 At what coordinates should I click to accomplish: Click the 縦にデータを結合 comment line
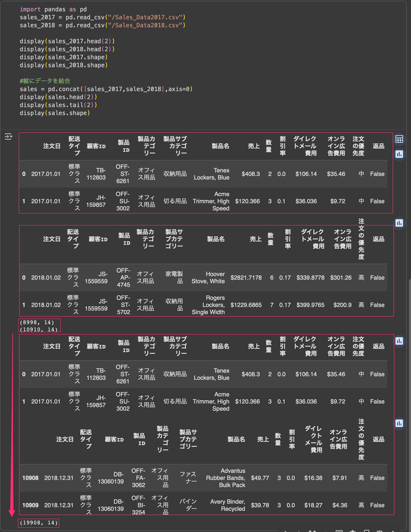45,81
